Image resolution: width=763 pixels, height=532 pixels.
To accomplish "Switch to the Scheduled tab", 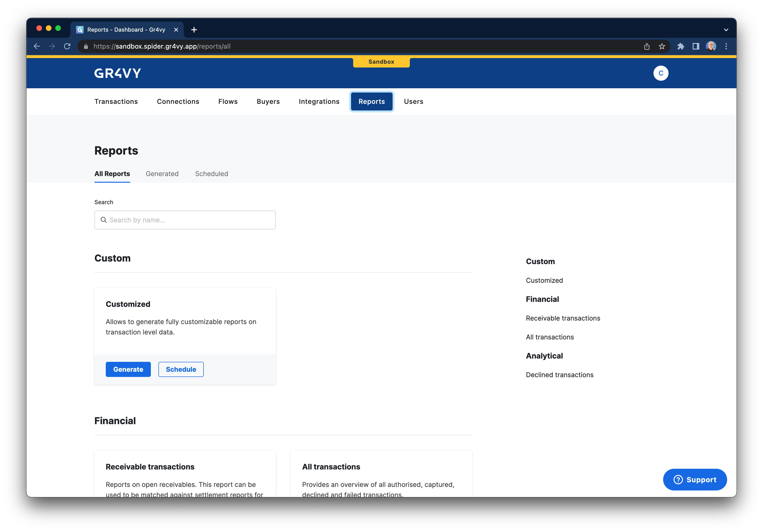I will coord(211,174).
